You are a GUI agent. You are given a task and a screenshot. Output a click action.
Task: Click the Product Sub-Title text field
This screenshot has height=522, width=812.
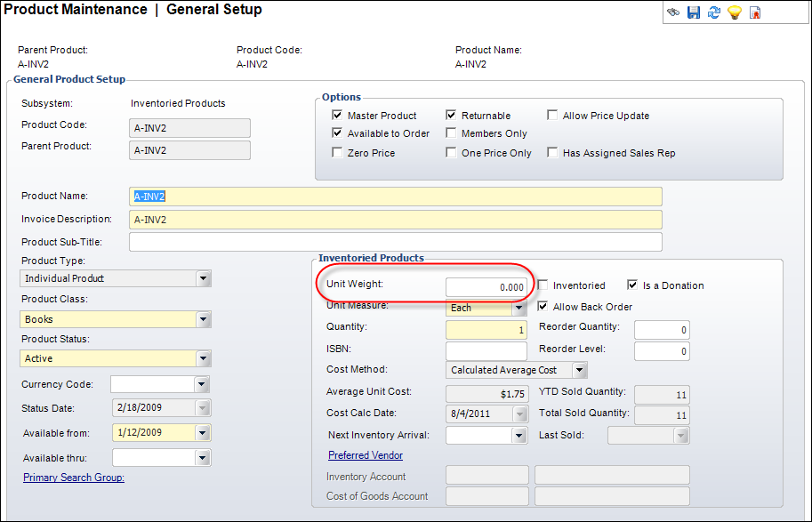pos(395,242)
